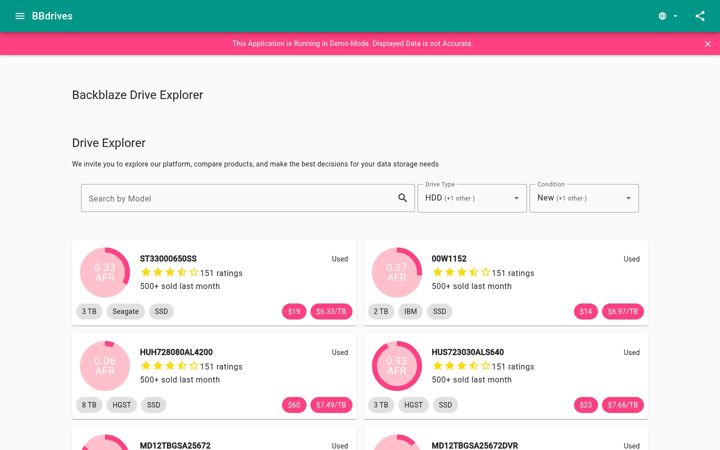Click the IBM brand chip

click(411, 311)
